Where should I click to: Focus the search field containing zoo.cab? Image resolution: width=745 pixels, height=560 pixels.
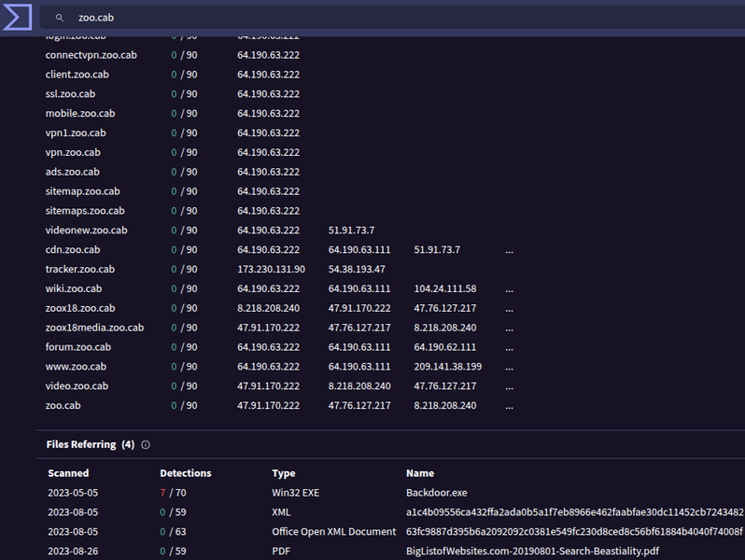[392, 18]
